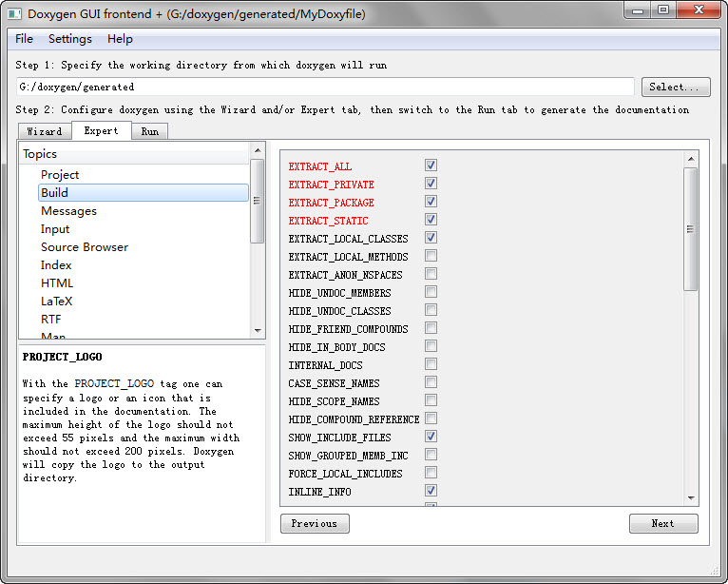Click the Topics list scroll-up arrow
Screen dimensions: 728x584
[x=258, y=150]
